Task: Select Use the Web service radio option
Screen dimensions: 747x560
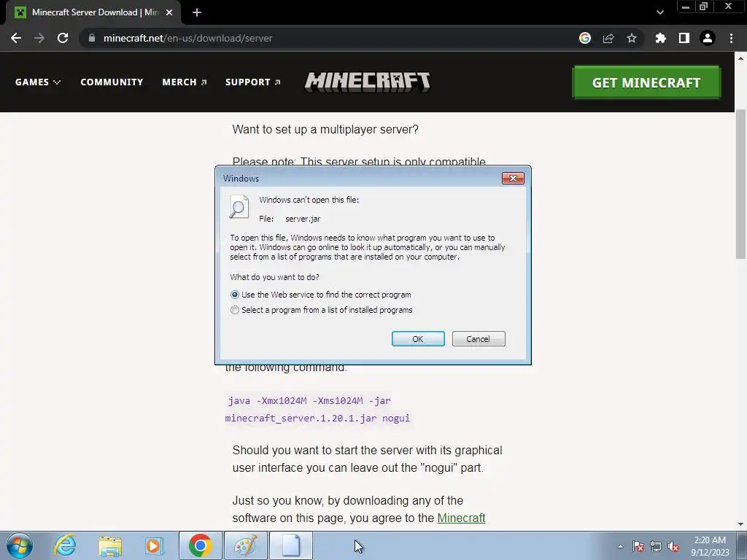Action: coord(321,295)
